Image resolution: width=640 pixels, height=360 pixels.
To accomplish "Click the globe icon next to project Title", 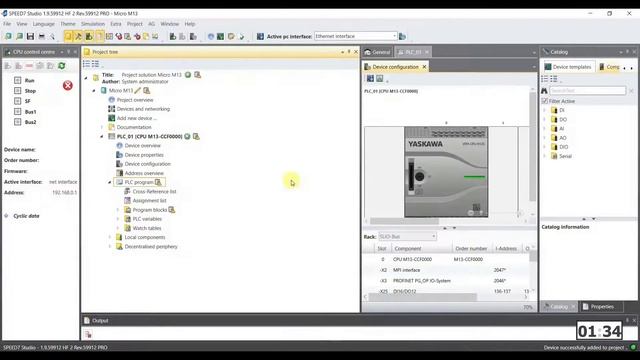I will point(188,75).
